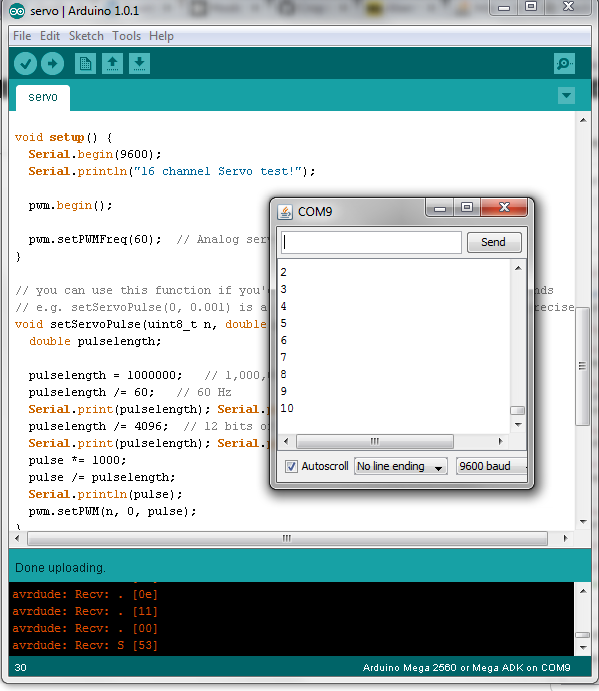
Task: Maximize the COM9 serial monitor window
Action: coord(467,208)
